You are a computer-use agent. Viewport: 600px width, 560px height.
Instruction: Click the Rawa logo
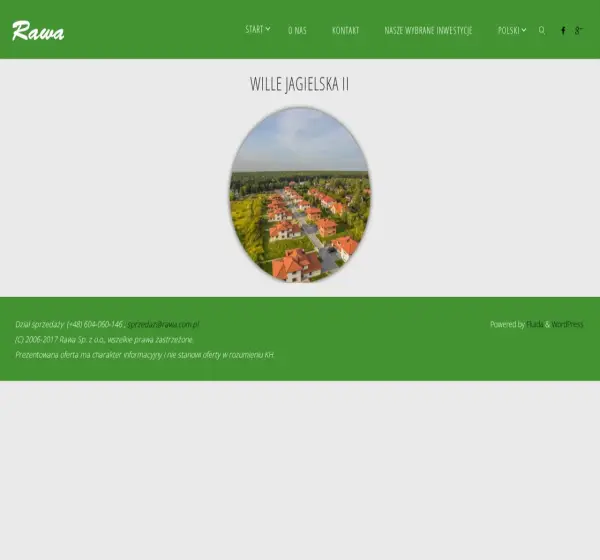pos(38,31)
